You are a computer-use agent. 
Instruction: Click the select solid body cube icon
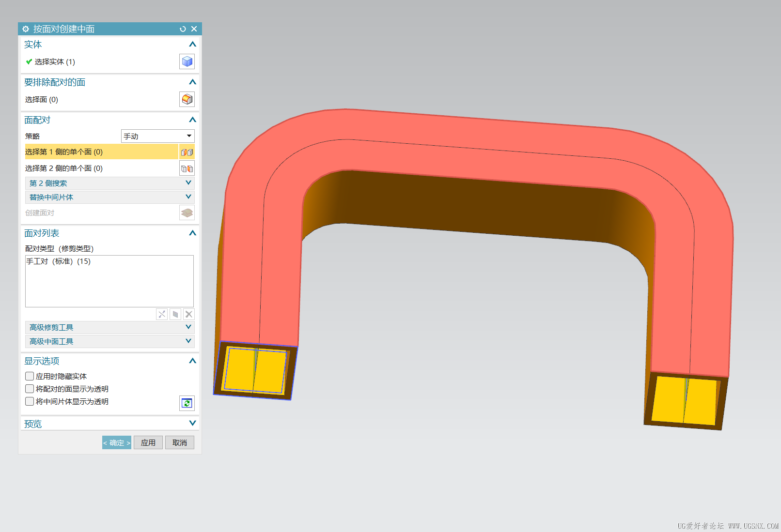coord(187,61)
